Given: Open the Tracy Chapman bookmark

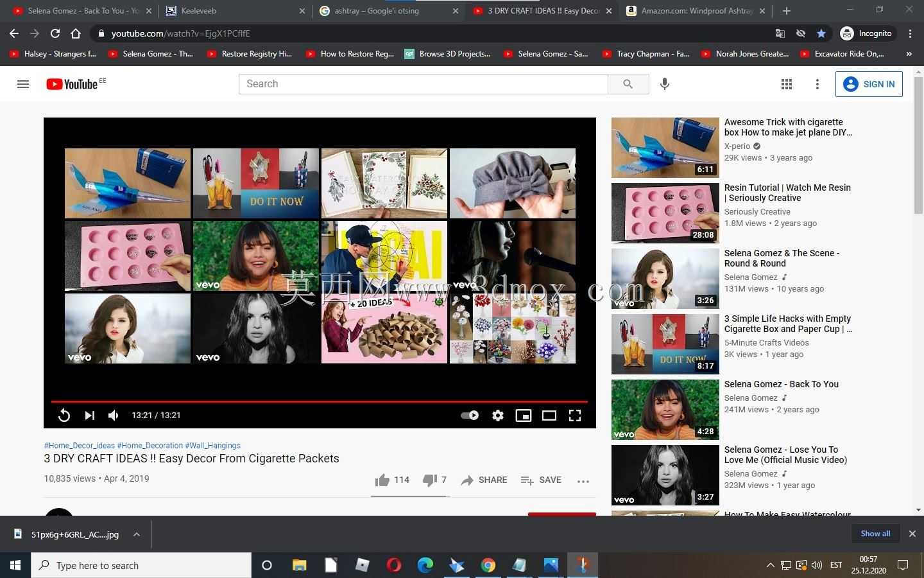Looking at the screenshot, I should point(646,54).
